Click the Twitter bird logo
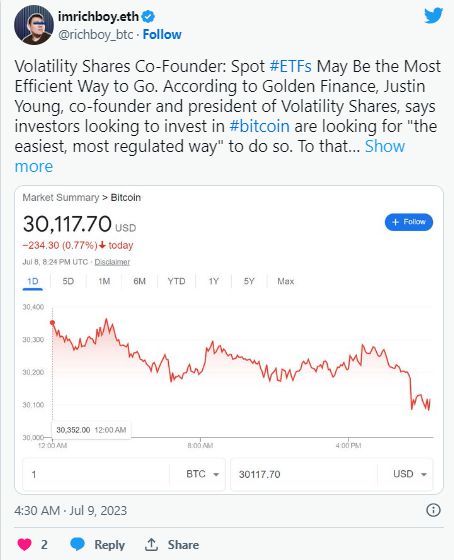 (x=433, y=15)
